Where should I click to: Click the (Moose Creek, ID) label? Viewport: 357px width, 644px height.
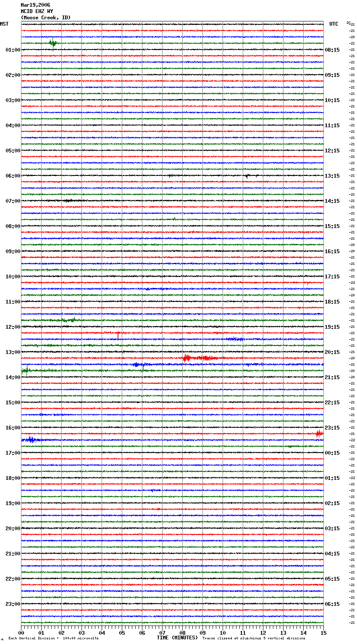(46, 18)
